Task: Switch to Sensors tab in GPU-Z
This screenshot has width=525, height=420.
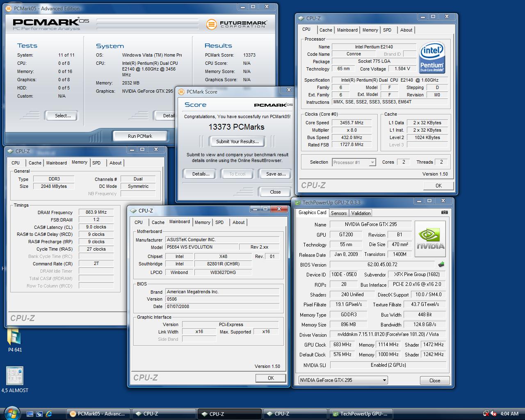Action: [339, 213]
